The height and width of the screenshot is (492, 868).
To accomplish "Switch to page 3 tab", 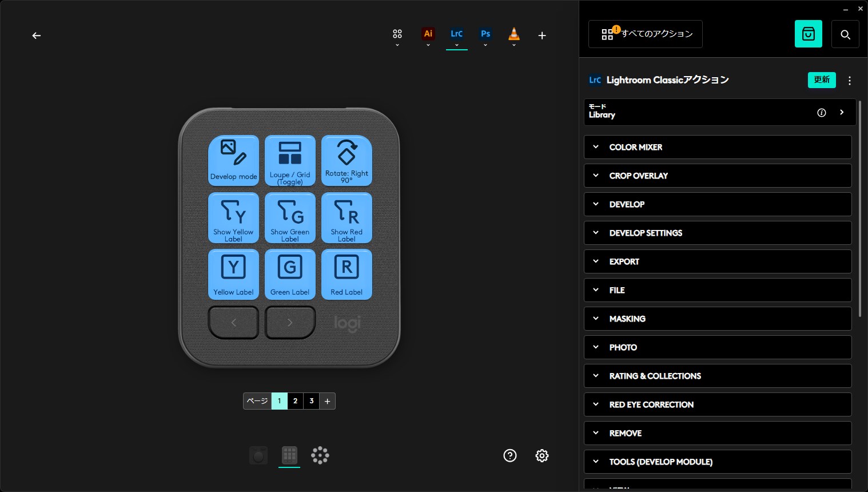I will pos(311,401).
